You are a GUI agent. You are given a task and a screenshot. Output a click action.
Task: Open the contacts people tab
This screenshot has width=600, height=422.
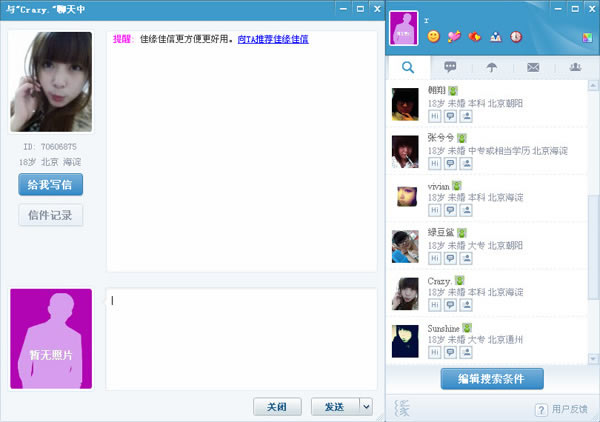[x=575, y=67]
